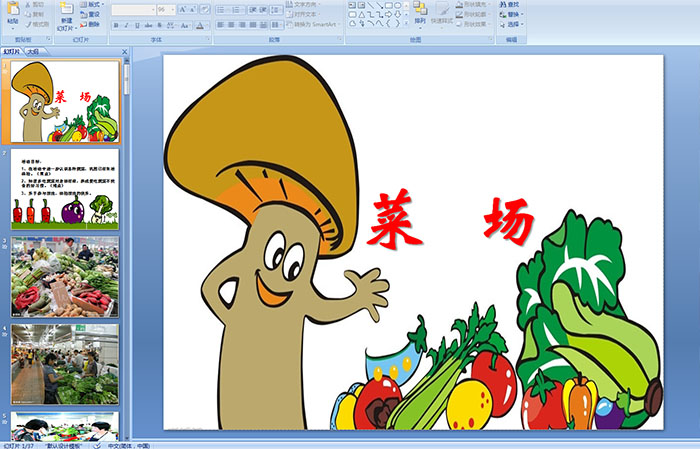Click the Font Color icon
The width and height of the screenshot is (700, 449).
click(203, 25)
